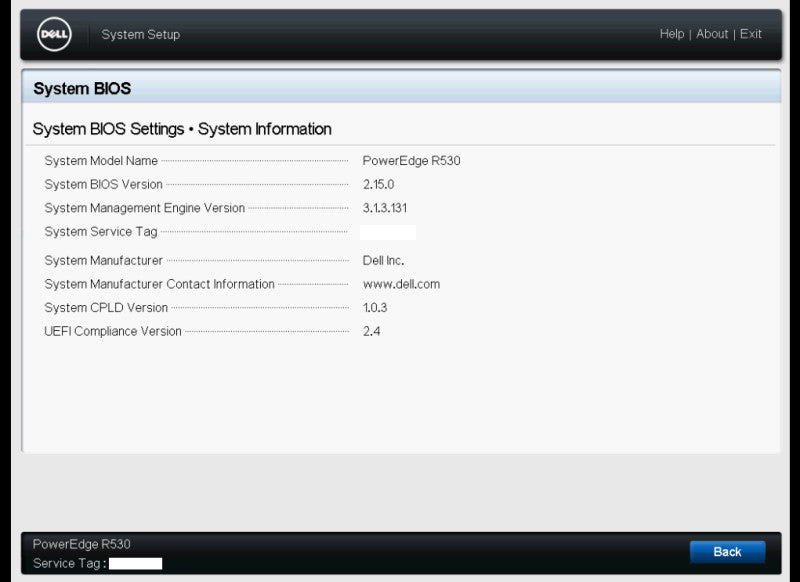The height and width of the screenshot is (582, 800).
Task: Click the PowerEdge R530 model value
Action: [x=411, y=161]
